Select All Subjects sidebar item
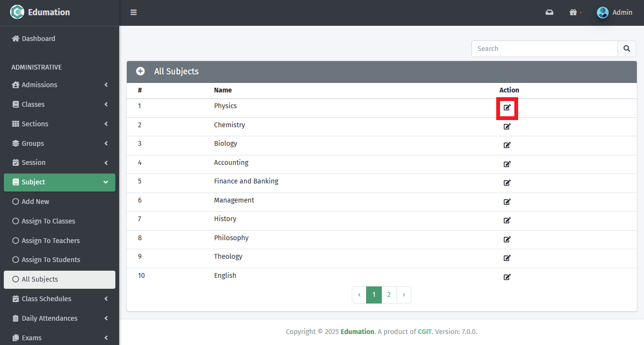 pyautogui.click(x=60, y=280)
